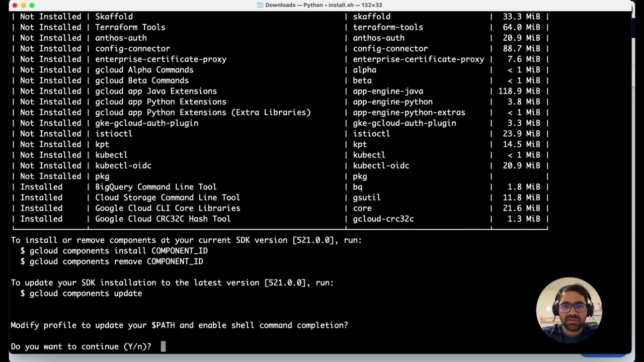Click 'gke-gcloud-auth-plugin' in the ID column
The image size is (644, 362).
tap(405, 123)
